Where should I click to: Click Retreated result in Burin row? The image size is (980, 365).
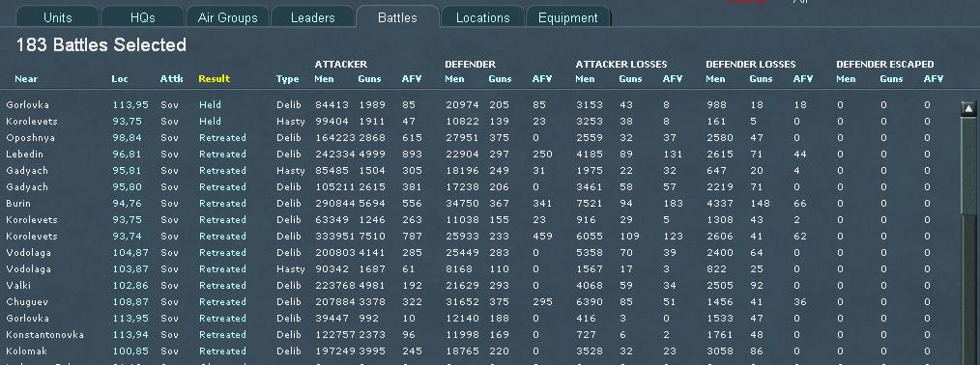click(x=222, y=203)
